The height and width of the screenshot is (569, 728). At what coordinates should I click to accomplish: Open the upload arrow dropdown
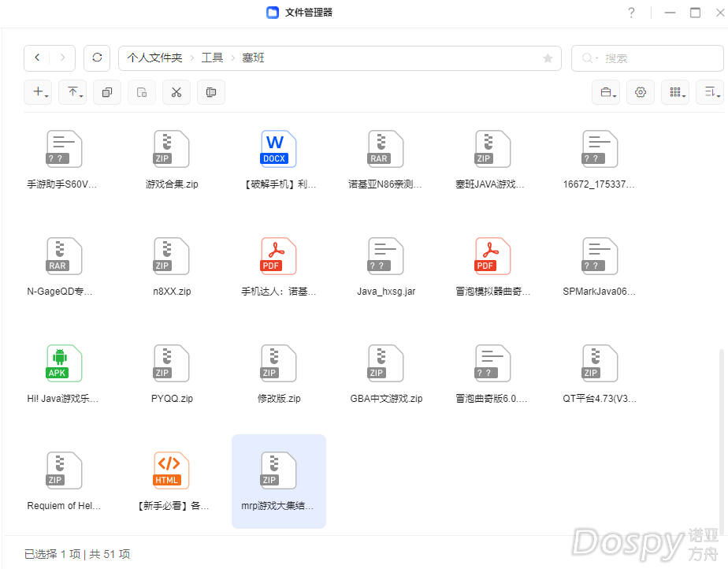click(72, 92)
